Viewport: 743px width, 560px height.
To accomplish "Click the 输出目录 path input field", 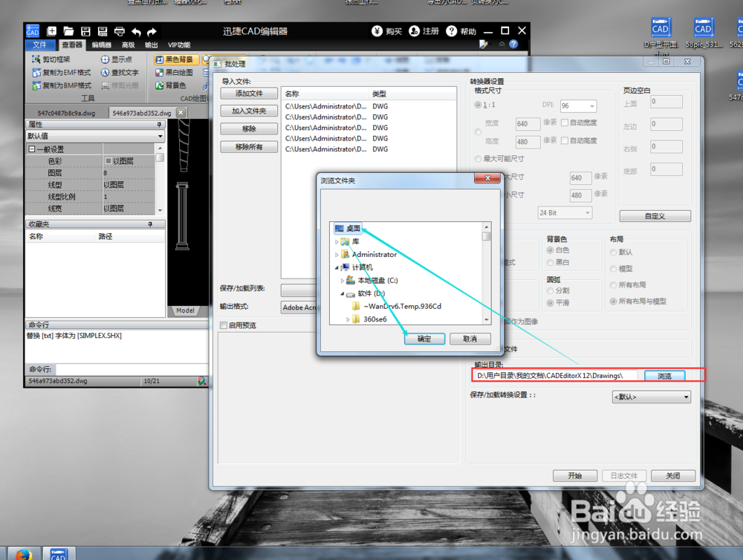I will (x=558, y=376).
